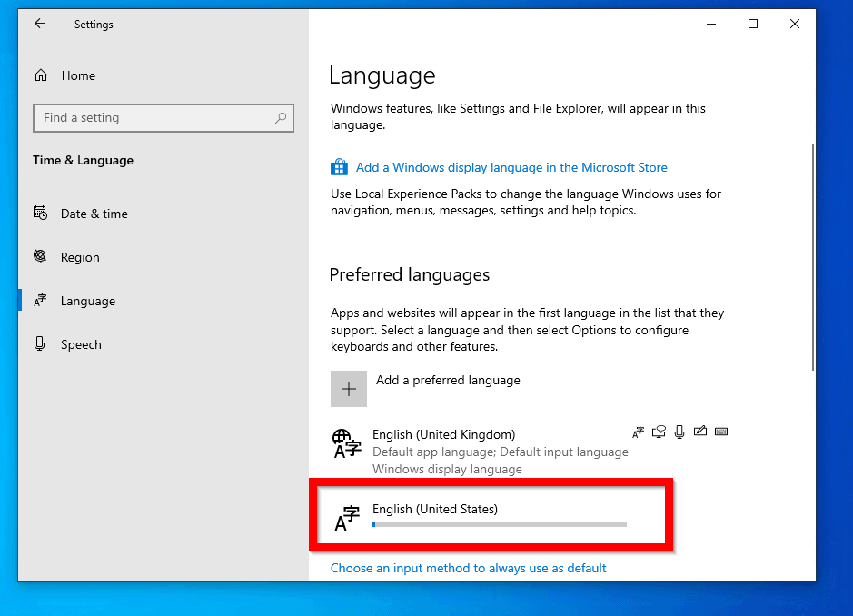Click the back arrow in Settings

point(40,24)
